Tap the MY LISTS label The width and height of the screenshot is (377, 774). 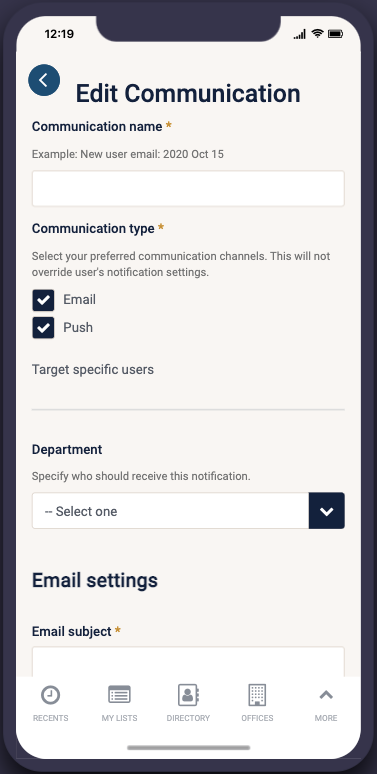click(119, 718)
